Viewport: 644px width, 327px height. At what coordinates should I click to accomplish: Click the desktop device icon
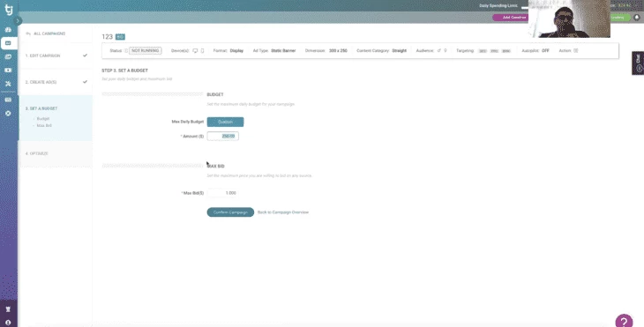(195, 51)
